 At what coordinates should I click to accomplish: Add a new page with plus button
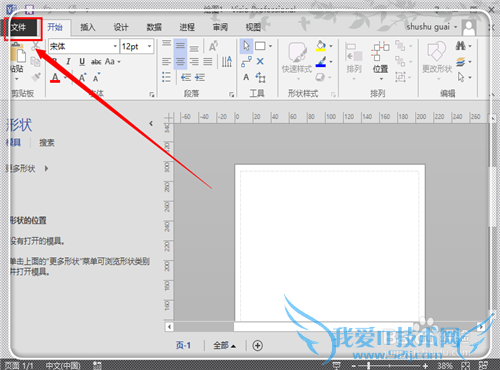[257, 346]
